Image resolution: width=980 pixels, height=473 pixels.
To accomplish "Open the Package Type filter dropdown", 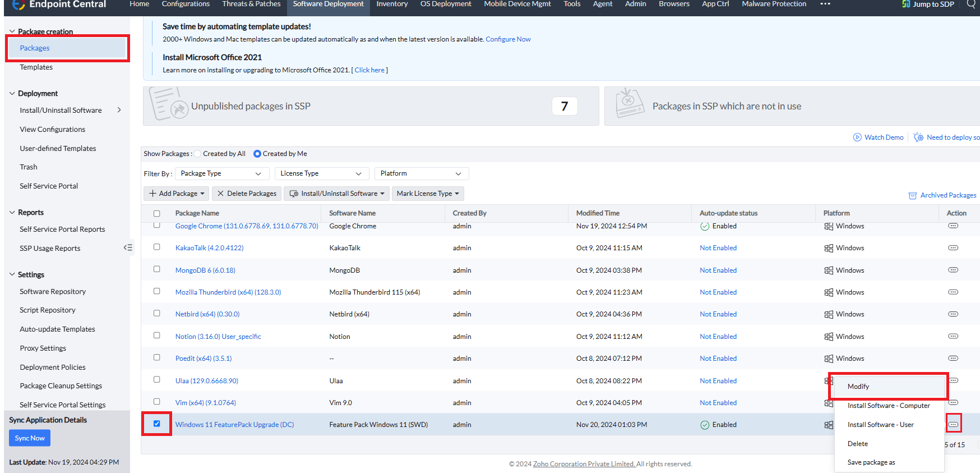I will (222, 173).
